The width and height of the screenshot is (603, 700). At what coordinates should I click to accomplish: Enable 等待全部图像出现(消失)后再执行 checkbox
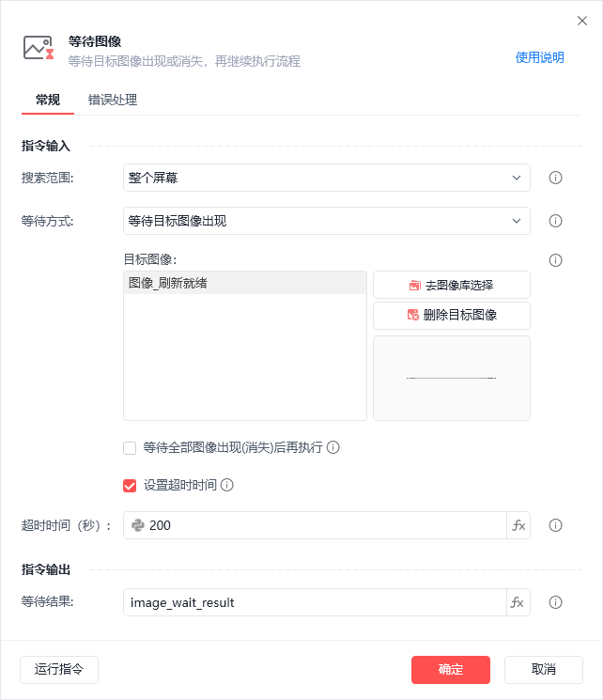tap(130, 448)
